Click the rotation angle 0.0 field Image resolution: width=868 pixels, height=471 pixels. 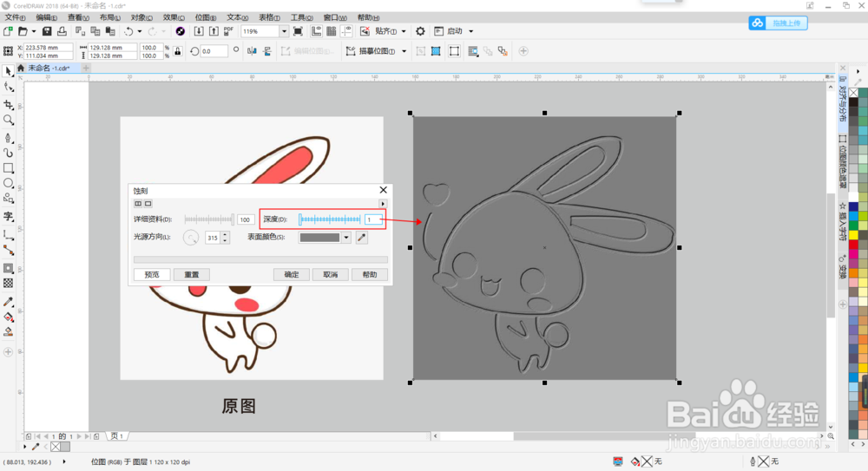click(x=214, y=51)
